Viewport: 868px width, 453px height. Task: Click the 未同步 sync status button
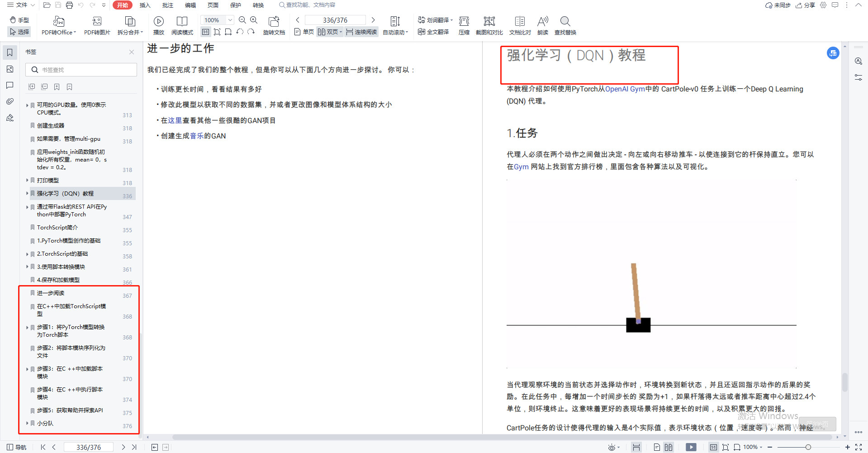tap(778, 5)
